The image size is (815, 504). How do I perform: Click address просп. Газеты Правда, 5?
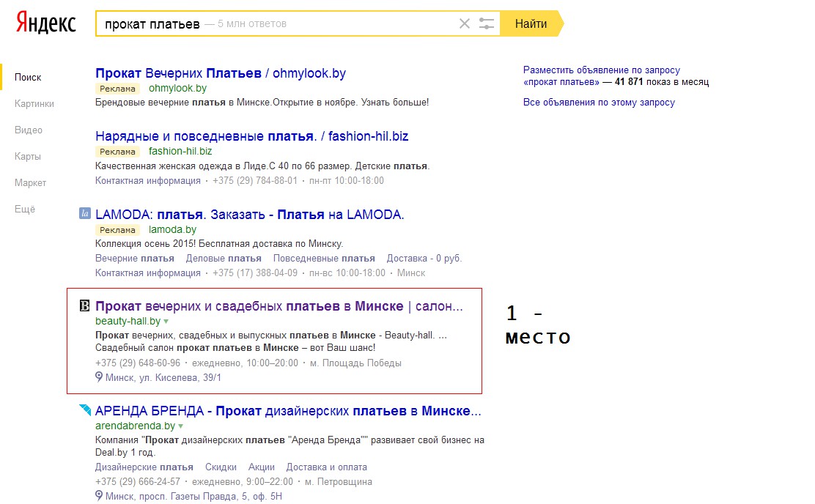click(x=194, y=496)
